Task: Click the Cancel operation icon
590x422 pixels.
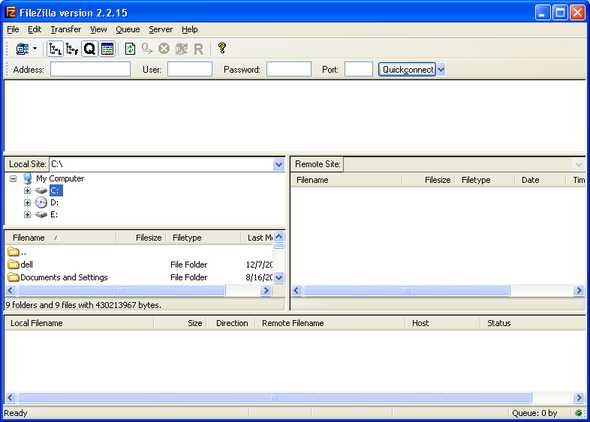Action: coord(164,49)
